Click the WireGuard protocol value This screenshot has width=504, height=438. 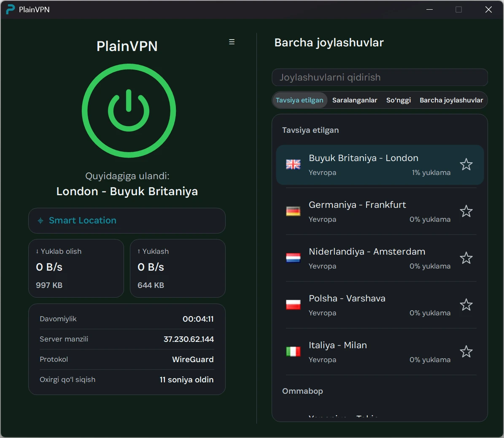[193, 359]
